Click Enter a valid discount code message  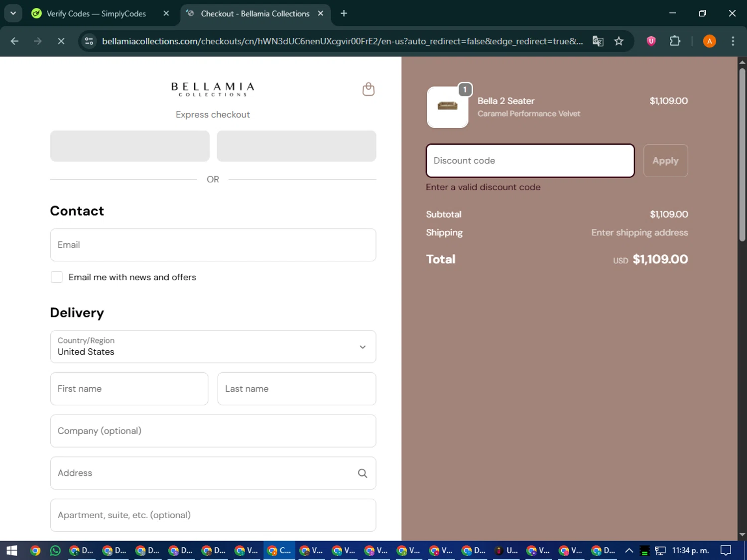[483, 188]
